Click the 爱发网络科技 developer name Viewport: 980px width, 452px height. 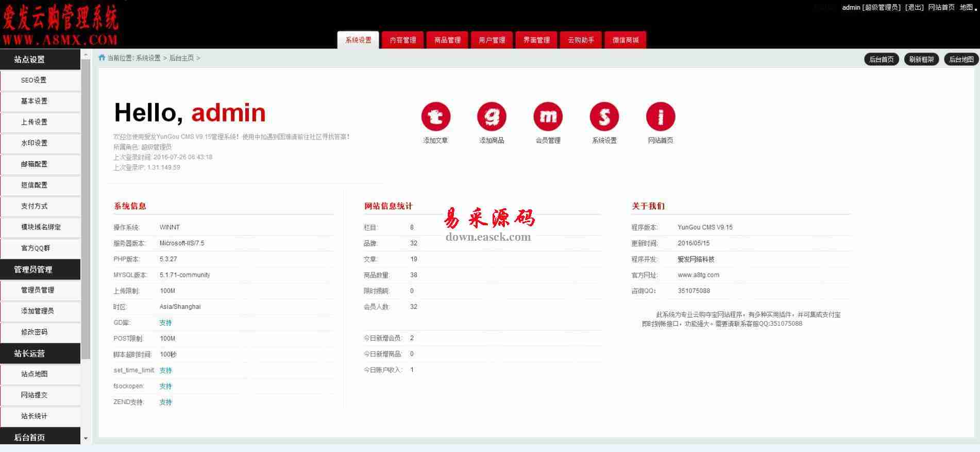(x=696, y=259)
